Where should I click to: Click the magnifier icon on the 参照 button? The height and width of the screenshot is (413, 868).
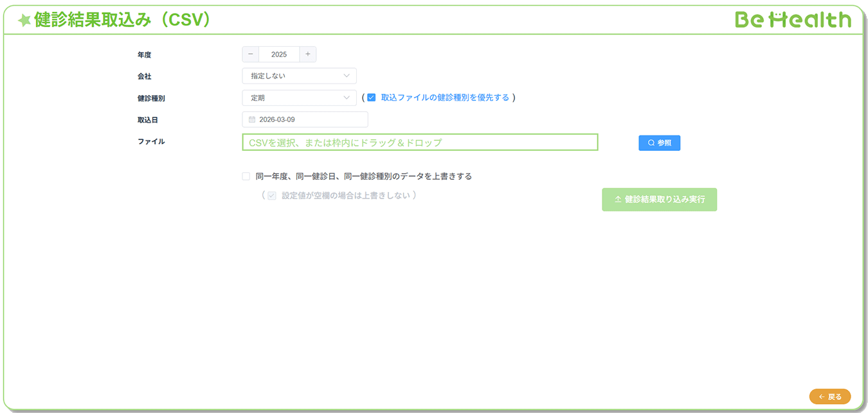(651, 143)
